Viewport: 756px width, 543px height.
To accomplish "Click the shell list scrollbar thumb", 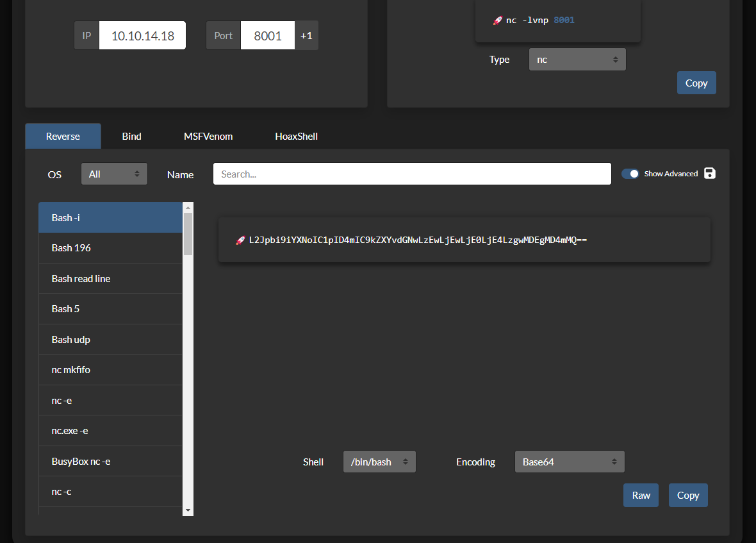I will point(188,234).
